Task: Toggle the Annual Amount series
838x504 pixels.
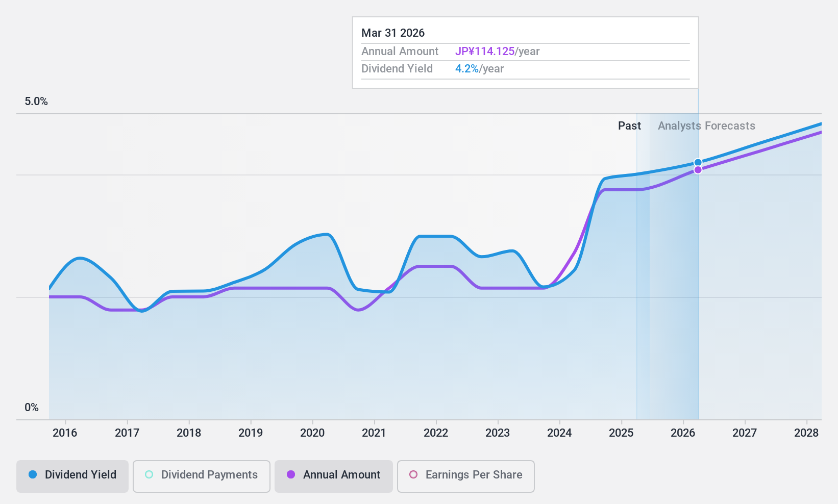Action: point(334,476)
